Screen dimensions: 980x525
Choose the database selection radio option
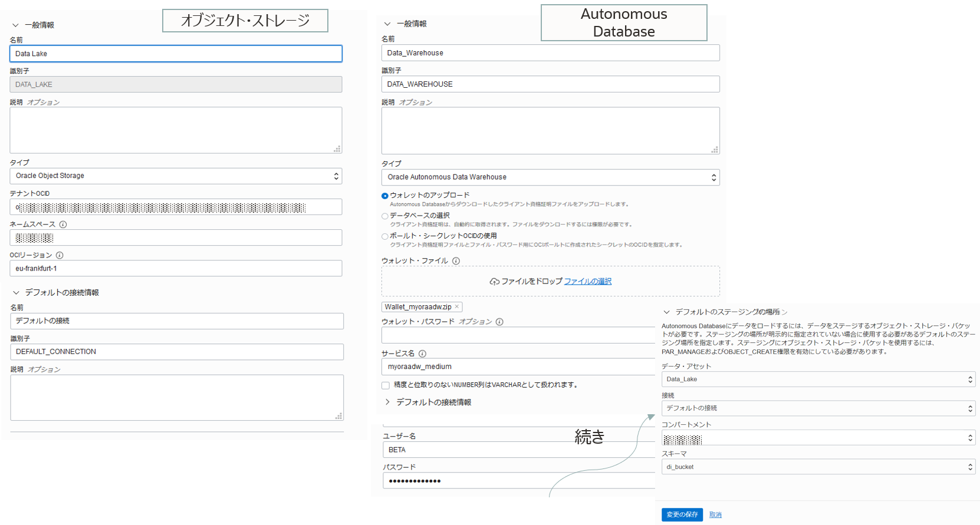click(385, 216)
